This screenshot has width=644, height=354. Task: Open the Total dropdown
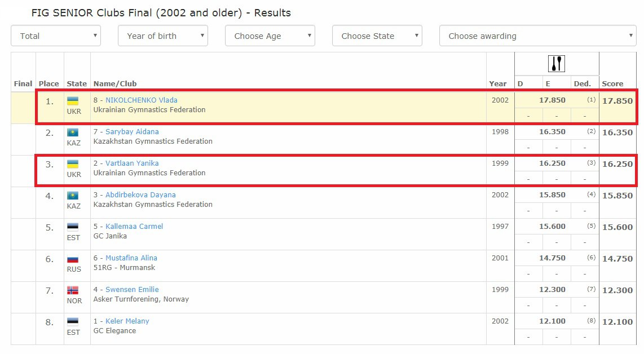point(56,36)
